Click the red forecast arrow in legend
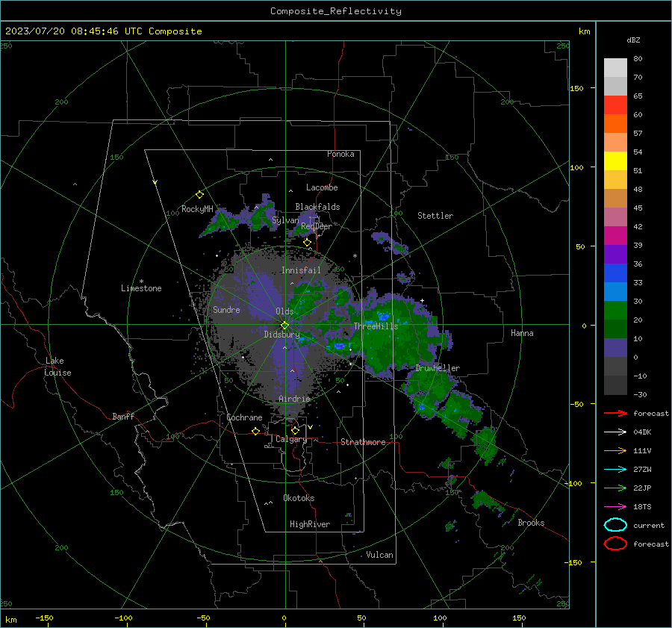 tap(615, 413)
